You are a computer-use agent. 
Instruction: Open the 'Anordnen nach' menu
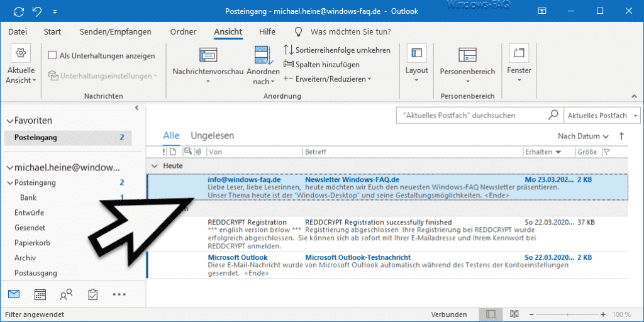(264, 65)
